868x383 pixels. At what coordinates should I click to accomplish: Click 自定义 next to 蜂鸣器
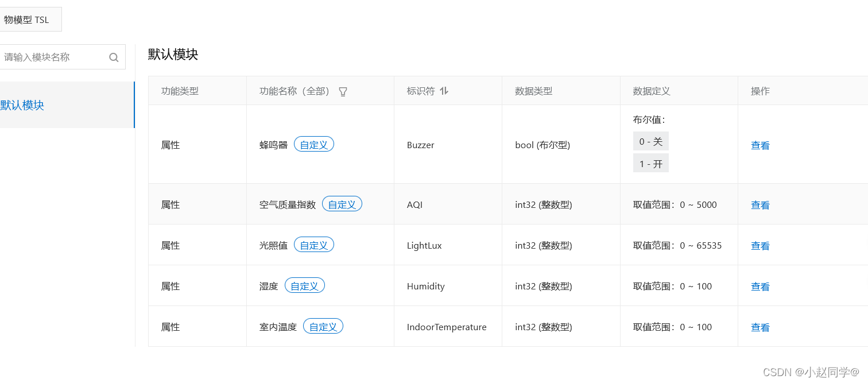[313, 144]
